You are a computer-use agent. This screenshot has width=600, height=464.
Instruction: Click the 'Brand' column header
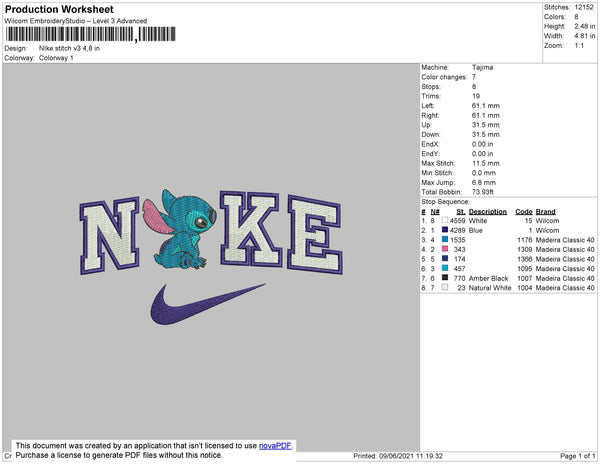coord(545,212)
